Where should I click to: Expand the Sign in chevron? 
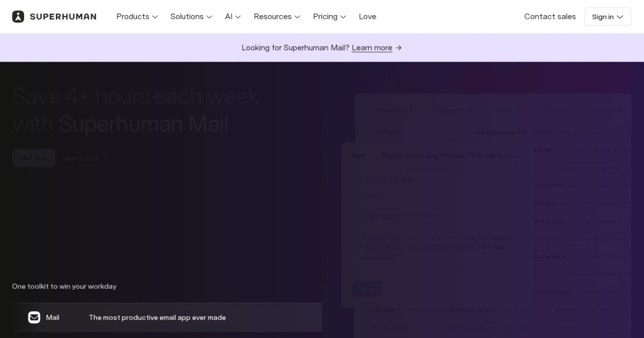(620, 17)
